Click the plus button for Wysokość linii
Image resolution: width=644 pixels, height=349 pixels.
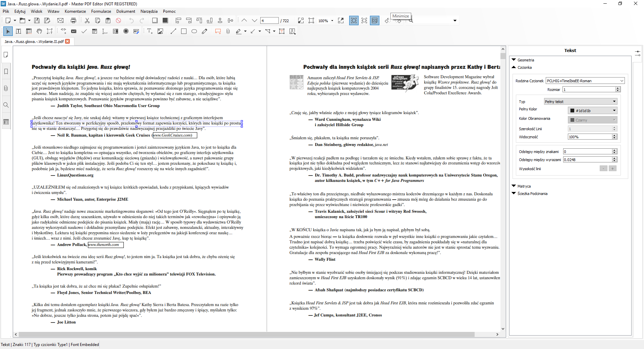point(612,168)
